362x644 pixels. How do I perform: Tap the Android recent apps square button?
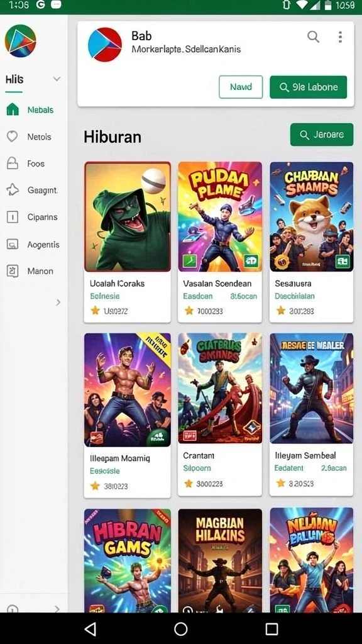(x=271, y=629)
